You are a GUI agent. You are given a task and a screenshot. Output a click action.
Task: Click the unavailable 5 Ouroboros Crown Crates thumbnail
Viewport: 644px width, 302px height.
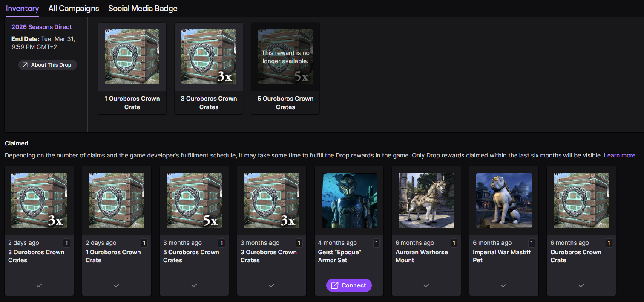tap(285, 57)
